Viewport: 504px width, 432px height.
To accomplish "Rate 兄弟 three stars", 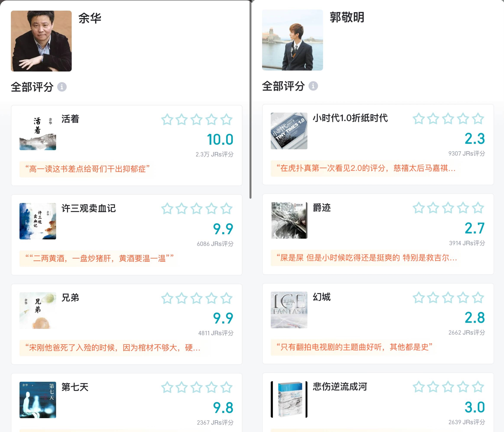I will click(196, 298).
